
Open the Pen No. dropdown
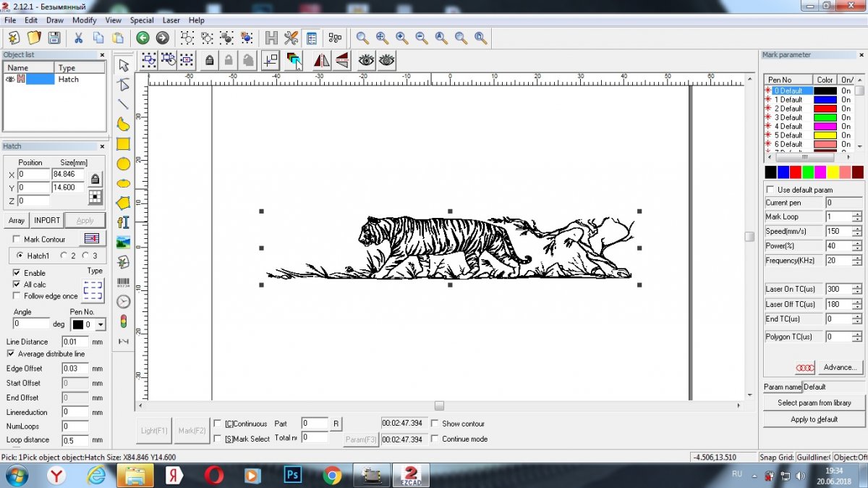[x=101, y=325]
